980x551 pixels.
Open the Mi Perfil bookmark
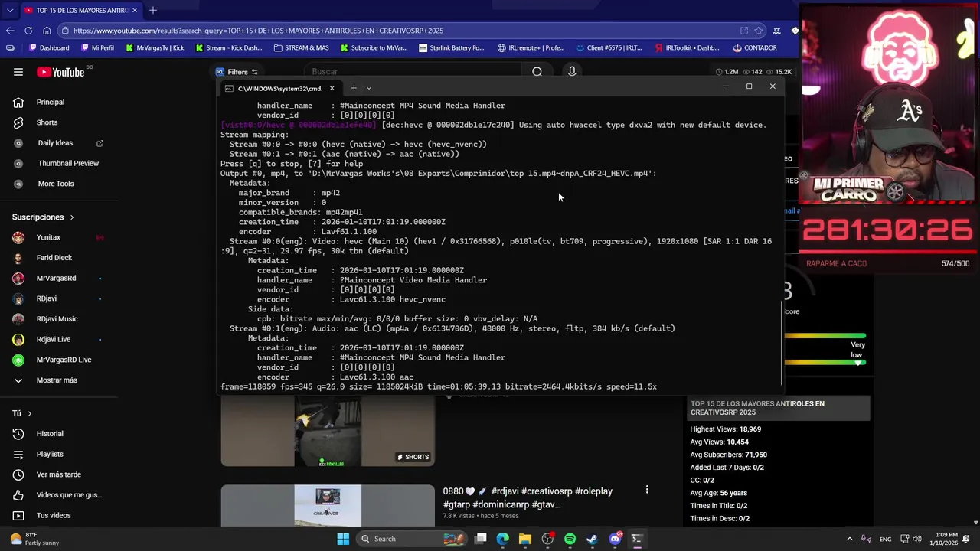coord(97,47)
